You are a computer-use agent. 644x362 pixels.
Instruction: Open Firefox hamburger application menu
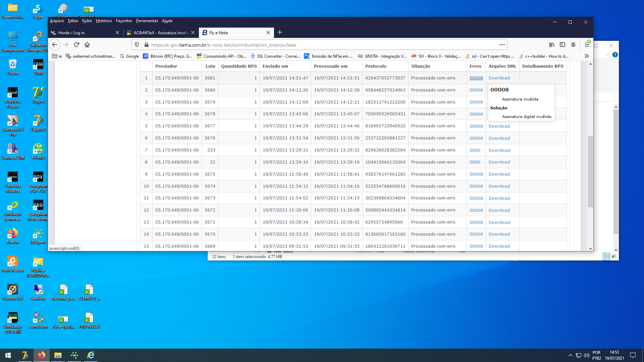tap(587, 45)
